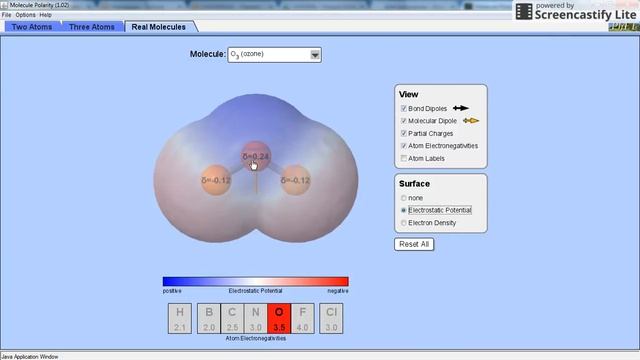Click the 'Atom Electronegativities' caption below tiles
Image resolution: width=640 pixels, height=360 pixels.
click(256, 338)
